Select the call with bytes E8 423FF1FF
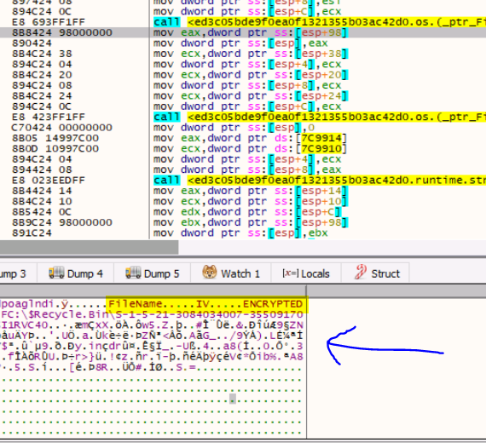 coord(319,117)
